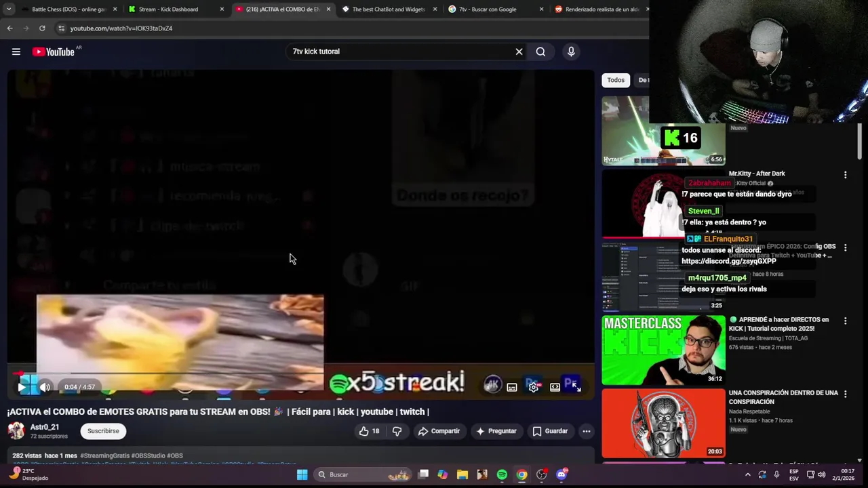
Task: Like the video with thumbs up
Action: 369,431
